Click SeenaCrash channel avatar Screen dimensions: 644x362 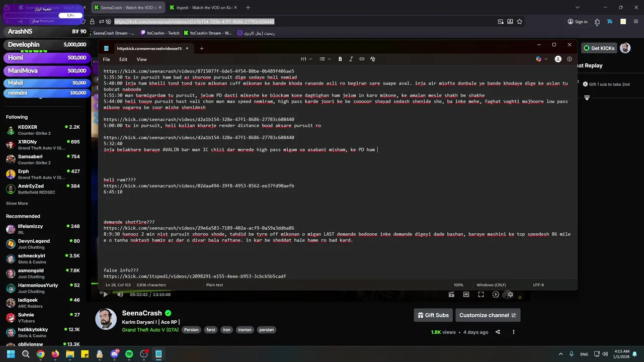coord(106,319)
